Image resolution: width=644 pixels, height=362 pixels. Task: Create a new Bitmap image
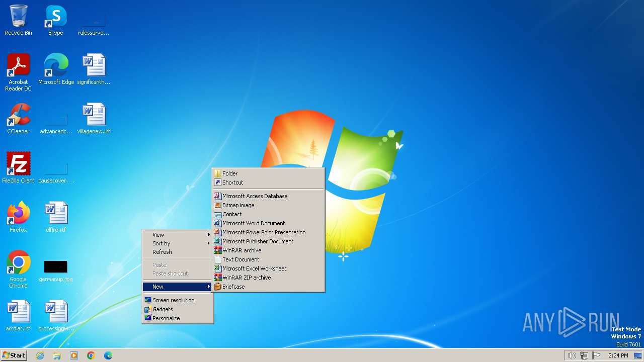(x=268, y=205)
